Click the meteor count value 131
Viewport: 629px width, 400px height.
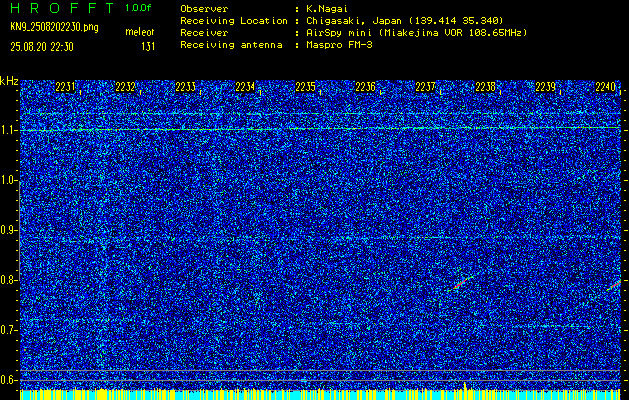click(148, 47)
